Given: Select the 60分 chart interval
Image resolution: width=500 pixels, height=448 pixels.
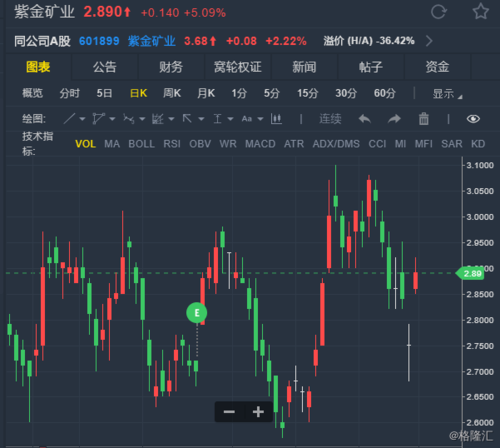Looking at the screenshot, I should pyautogui.click(x=384, y=93).
